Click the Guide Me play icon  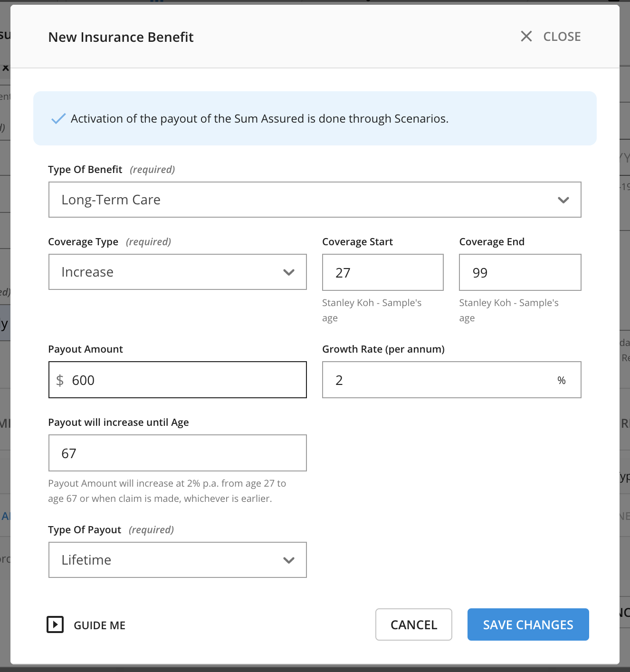tap(55, 624)
